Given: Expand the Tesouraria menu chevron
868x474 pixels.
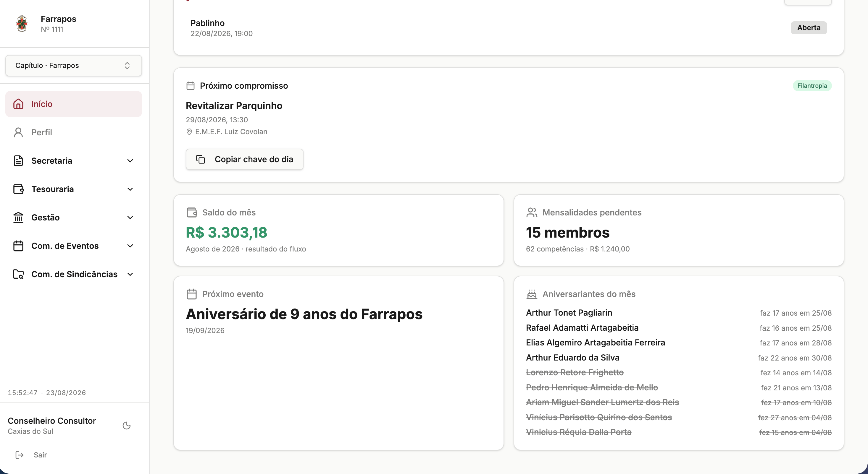Looking at the screenshot, I should (130, 189).
